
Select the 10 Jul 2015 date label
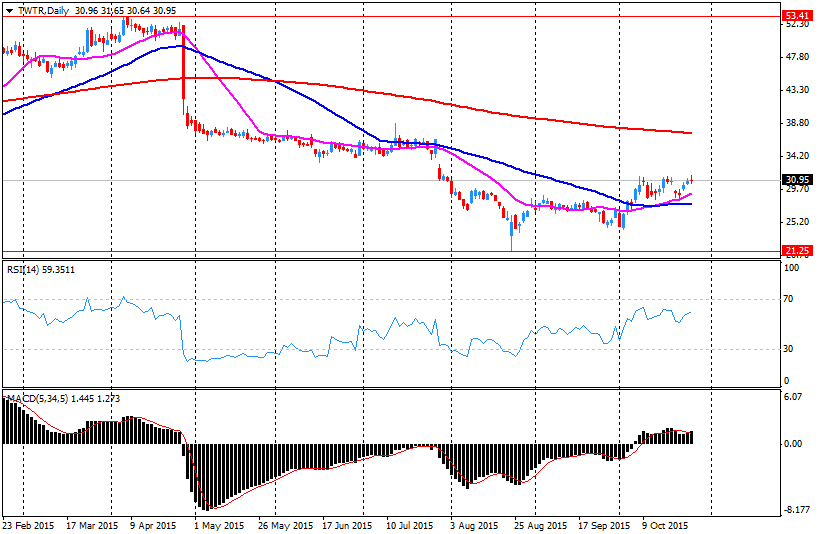tap(409, 525)
